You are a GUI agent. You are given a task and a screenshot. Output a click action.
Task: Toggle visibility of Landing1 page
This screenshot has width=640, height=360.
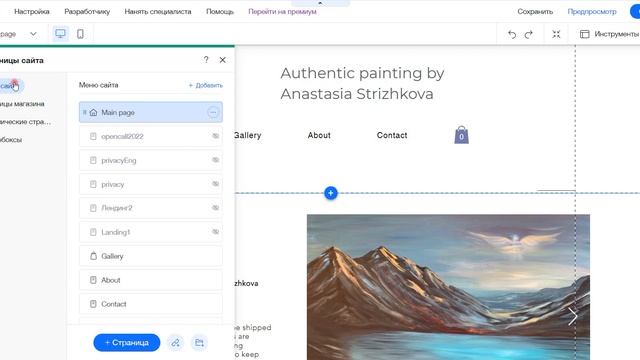[216, 232]
